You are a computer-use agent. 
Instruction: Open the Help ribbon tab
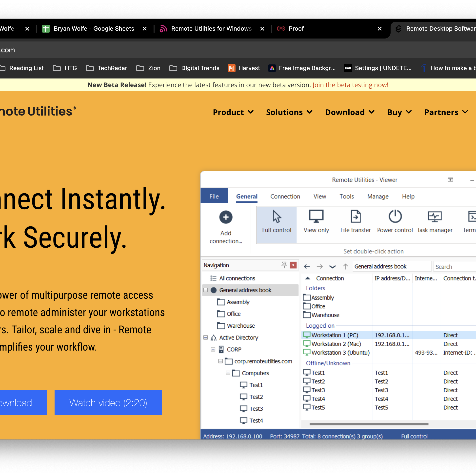(x=408, y=196)
